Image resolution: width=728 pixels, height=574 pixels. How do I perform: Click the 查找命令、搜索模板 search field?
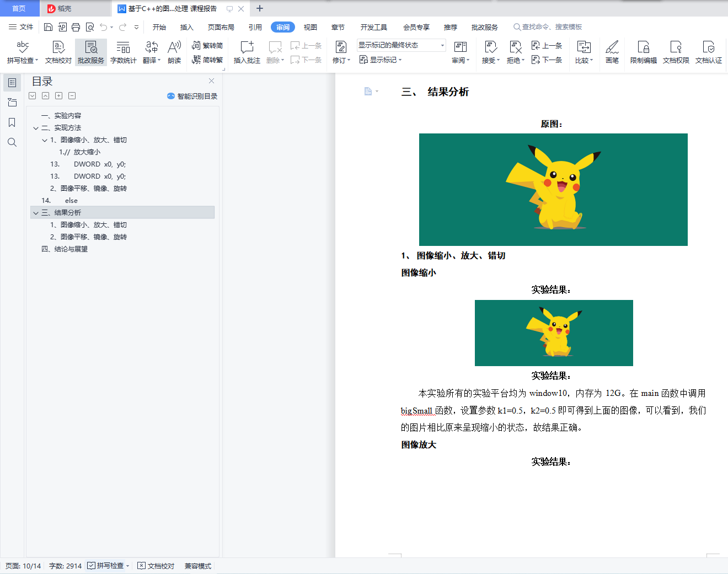[548, 27]
